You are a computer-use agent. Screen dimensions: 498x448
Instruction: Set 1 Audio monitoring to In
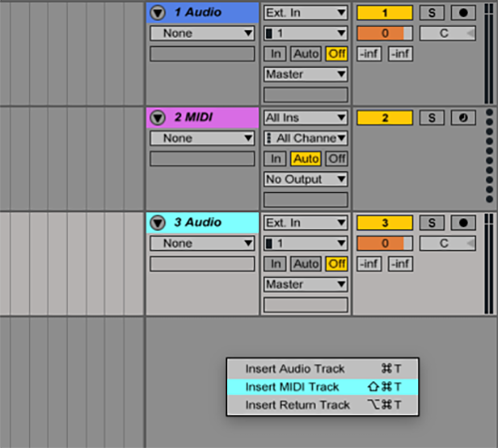(x=275, y=54)
